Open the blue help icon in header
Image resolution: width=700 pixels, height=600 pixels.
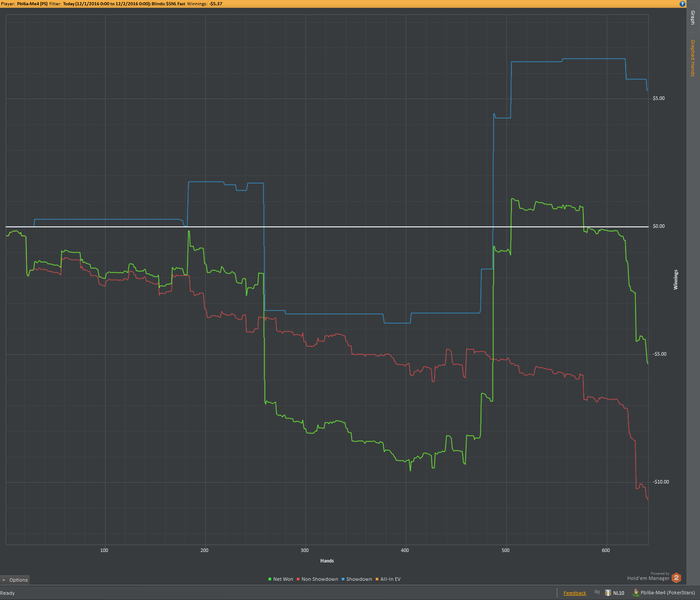click(682, 4)
